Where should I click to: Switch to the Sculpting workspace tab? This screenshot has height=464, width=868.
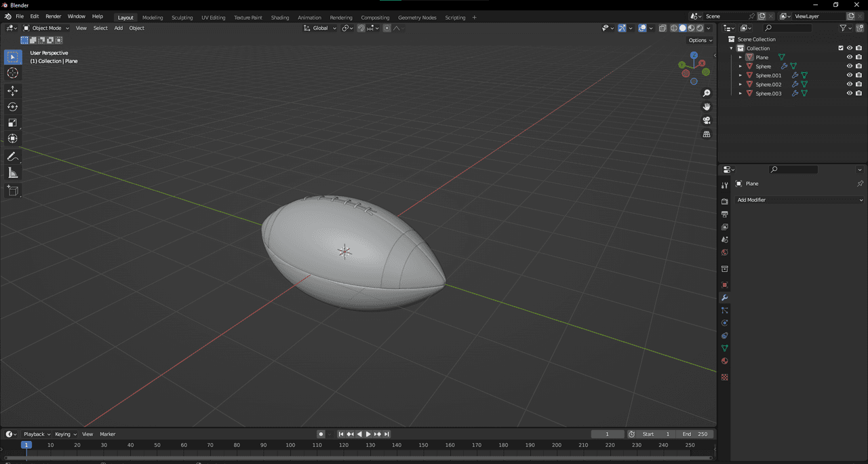(182, 18)
